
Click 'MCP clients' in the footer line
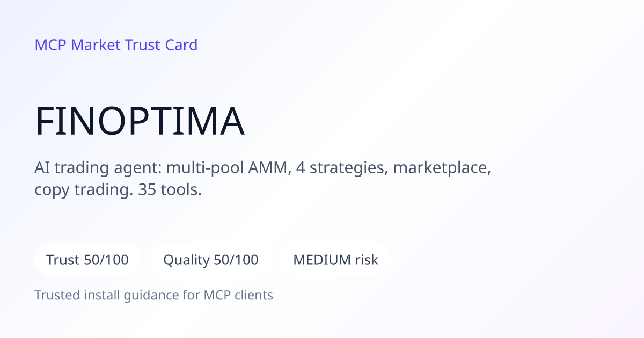(x=238, y=295)
